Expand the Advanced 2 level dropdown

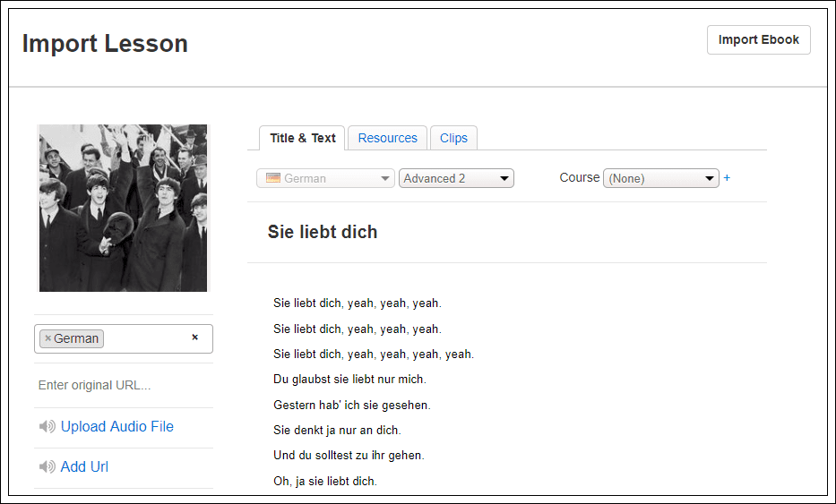tap(456, 178)
